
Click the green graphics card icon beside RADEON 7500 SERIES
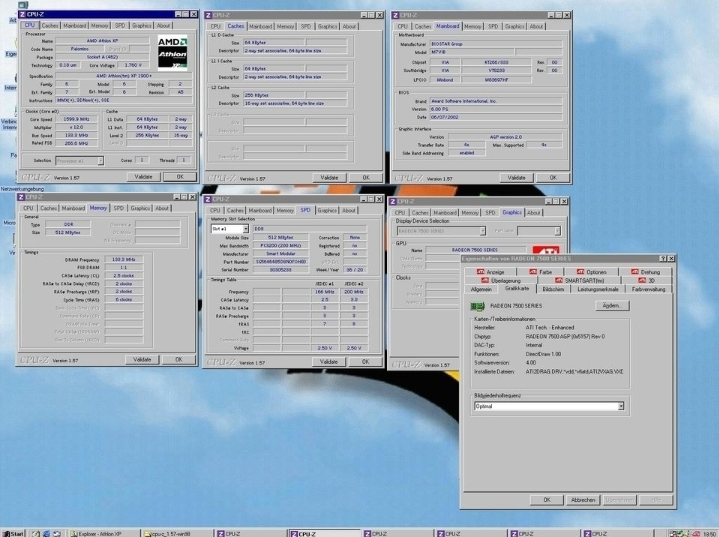(477, 306)
